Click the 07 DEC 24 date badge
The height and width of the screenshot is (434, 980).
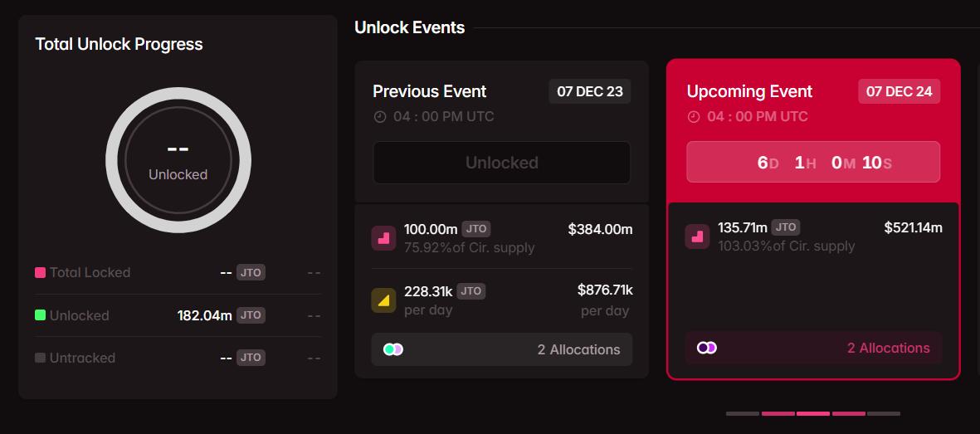(899, 91)
